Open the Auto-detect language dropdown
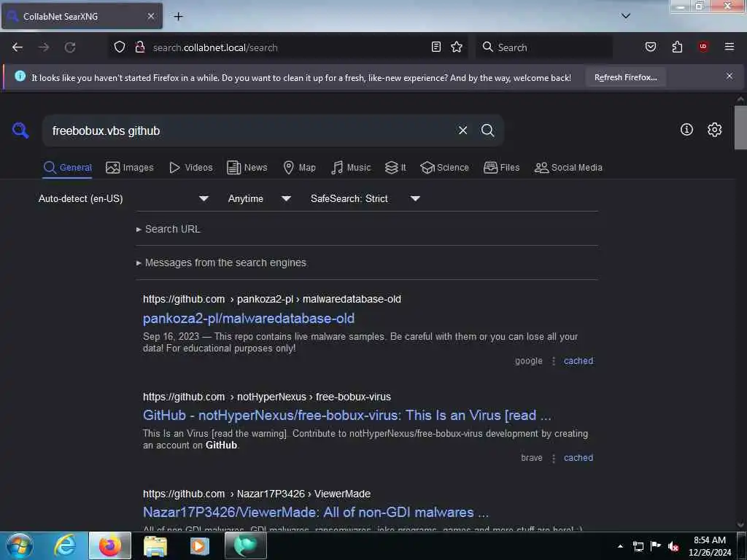The image size is (747, 560). [123, 198]
